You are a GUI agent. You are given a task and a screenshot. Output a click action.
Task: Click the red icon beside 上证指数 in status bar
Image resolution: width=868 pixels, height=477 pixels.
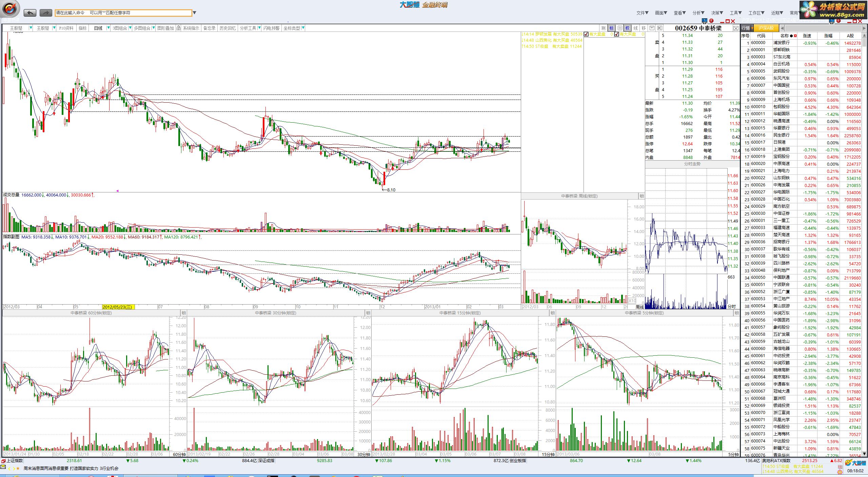3,461
